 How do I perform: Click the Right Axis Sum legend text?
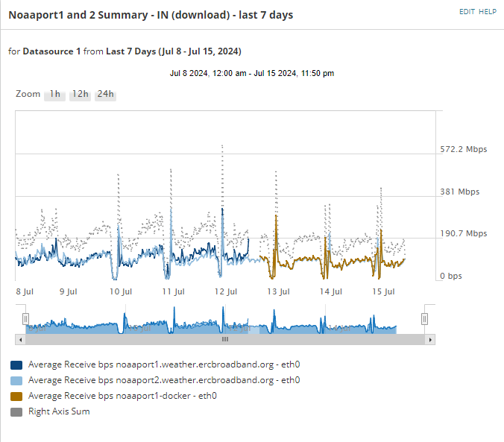pyautogui.click(x=59, y=411)
